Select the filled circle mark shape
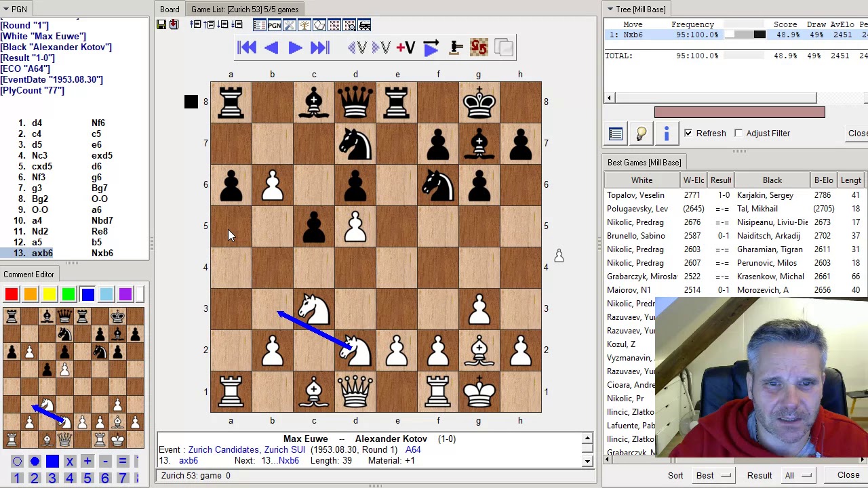This screenshot has width=868, height=488. click(x=35, y=462)
